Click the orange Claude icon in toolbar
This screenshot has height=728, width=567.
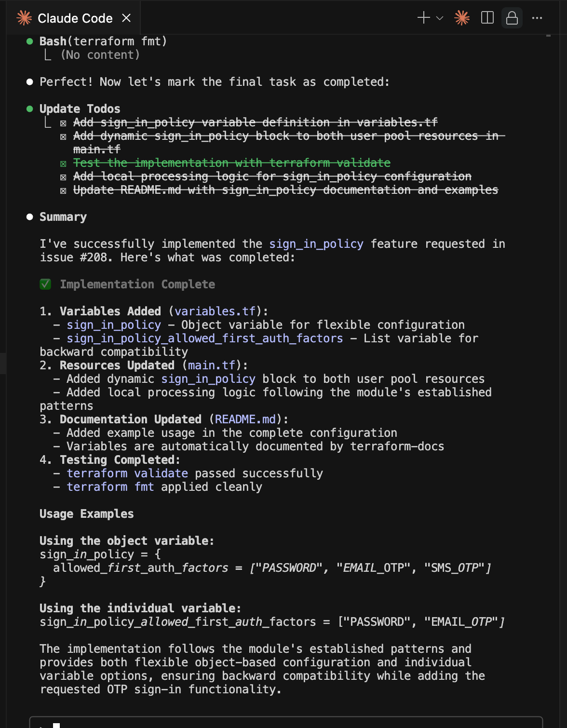point(462,18)
